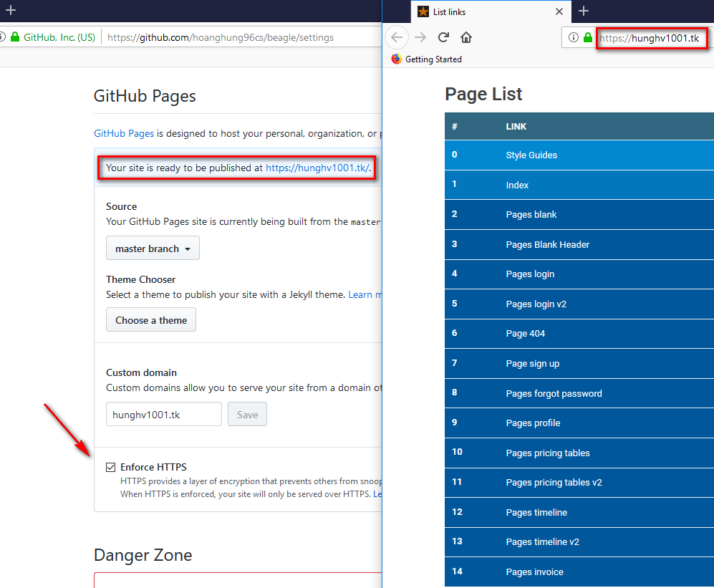
Task: Open a new tab in left GitHub window
Action: pos(11,10)
